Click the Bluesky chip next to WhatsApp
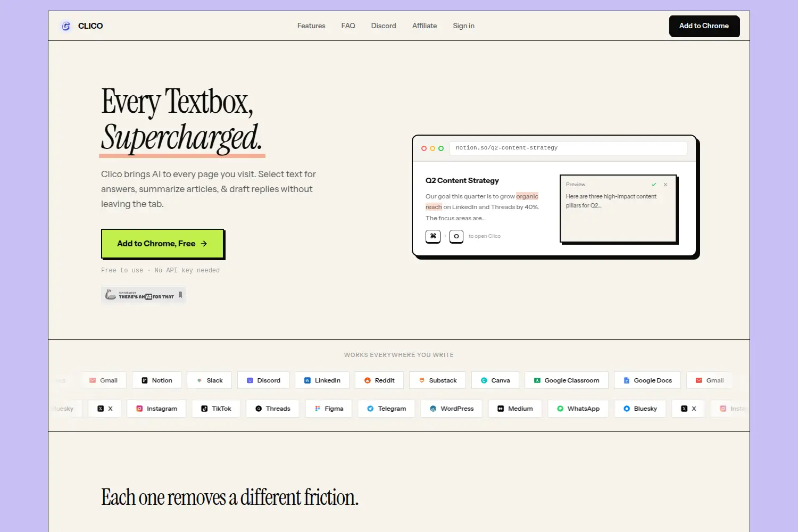 point(641,409)
